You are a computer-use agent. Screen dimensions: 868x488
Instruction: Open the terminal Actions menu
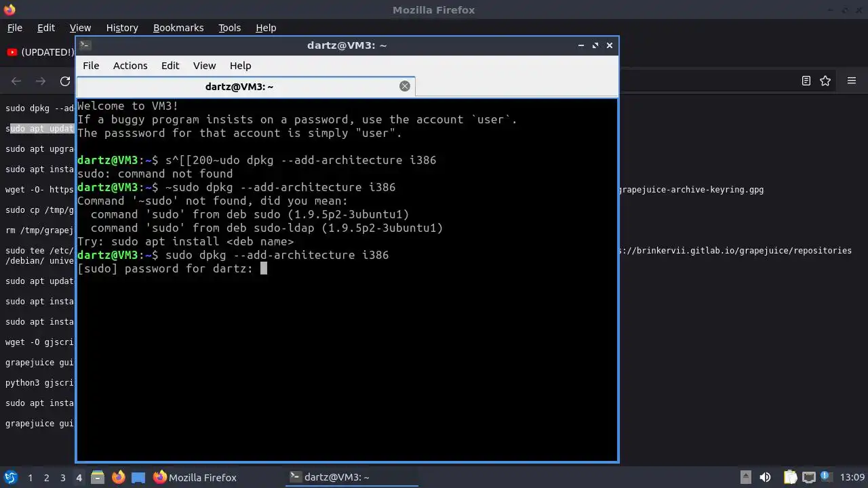point(130,66)
